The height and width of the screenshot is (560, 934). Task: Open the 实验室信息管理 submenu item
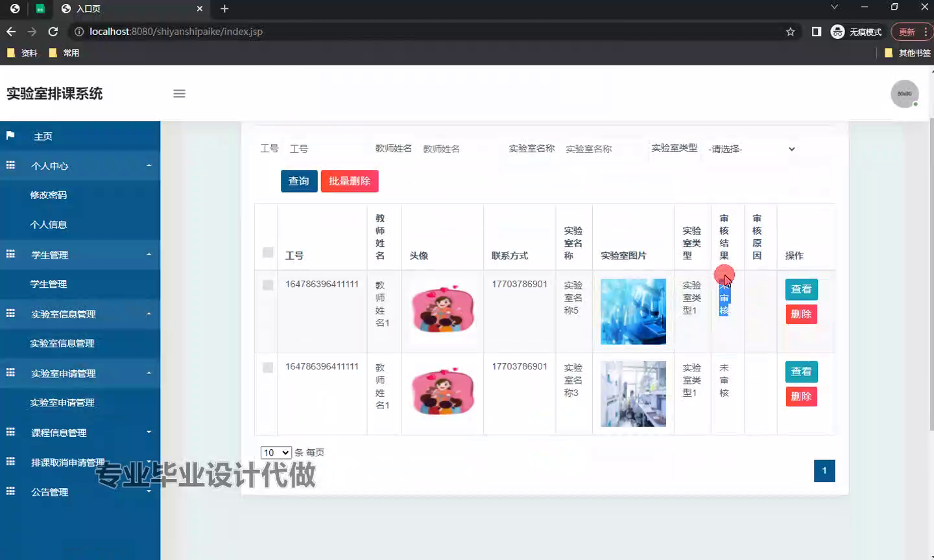[x=62, y=343]
